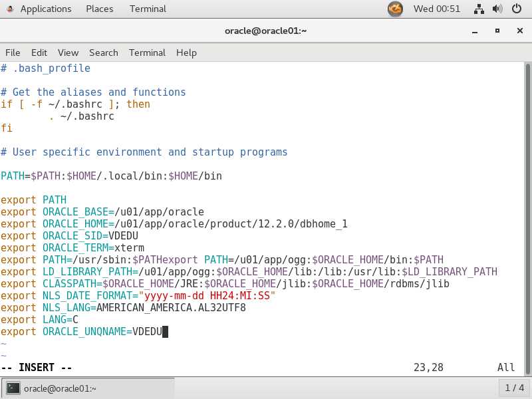Screen dimensions: 532x399
Task: Click the 'export LANG=C' line
Action: pos(39,320)
